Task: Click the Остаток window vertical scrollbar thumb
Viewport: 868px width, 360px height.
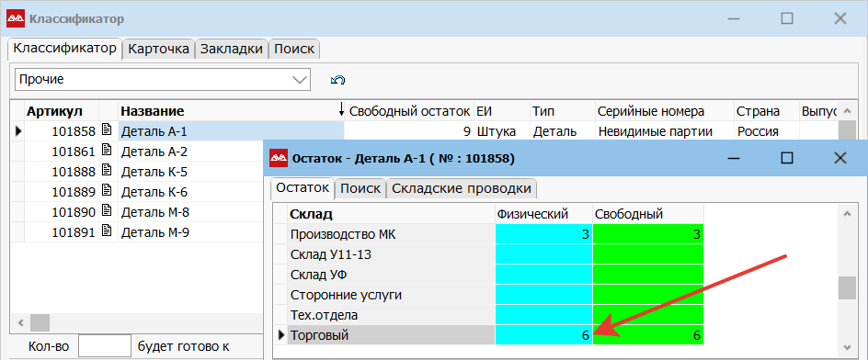Action: tap(847, 288)
